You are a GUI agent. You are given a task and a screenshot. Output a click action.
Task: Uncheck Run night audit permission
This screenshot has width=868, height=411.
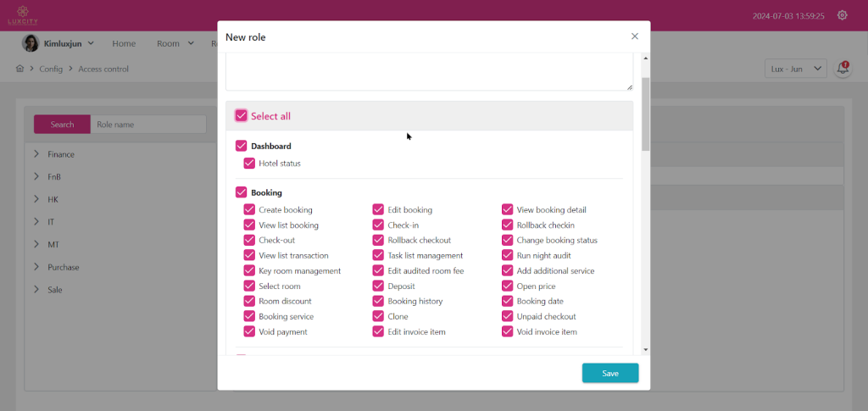507,255
